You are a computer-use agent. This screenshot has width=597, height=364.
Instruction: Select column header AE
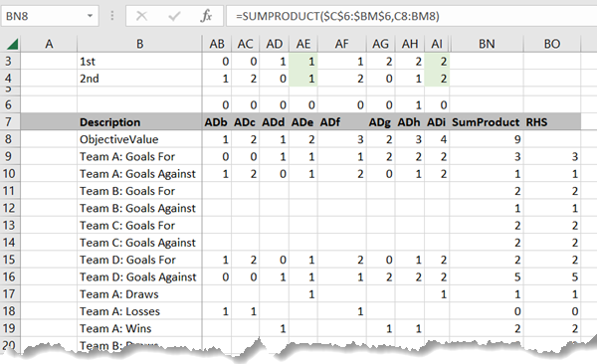click(x=303, y=44)
